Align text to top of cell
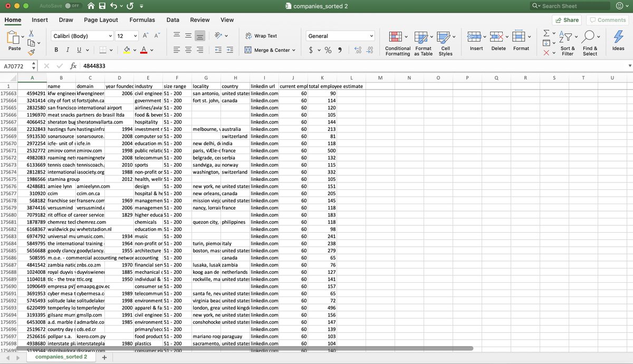Screen dimensions: 633x364 (x=177, y=36)
